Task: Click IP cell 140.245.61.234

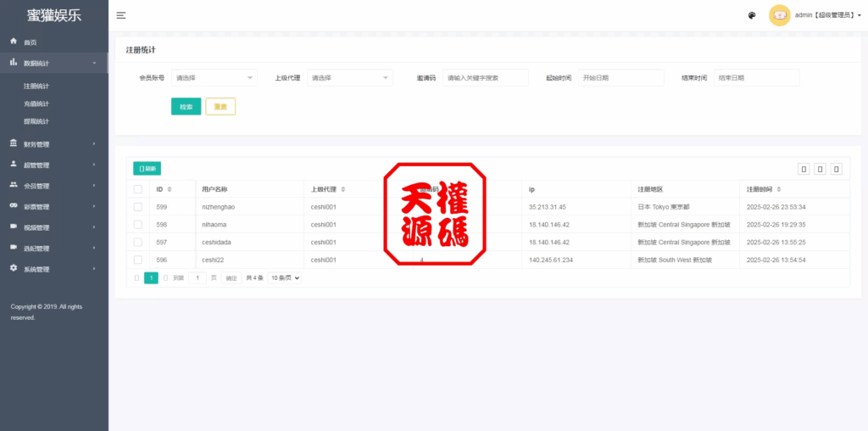Action: pyautogui.click(x=551, y=260)
